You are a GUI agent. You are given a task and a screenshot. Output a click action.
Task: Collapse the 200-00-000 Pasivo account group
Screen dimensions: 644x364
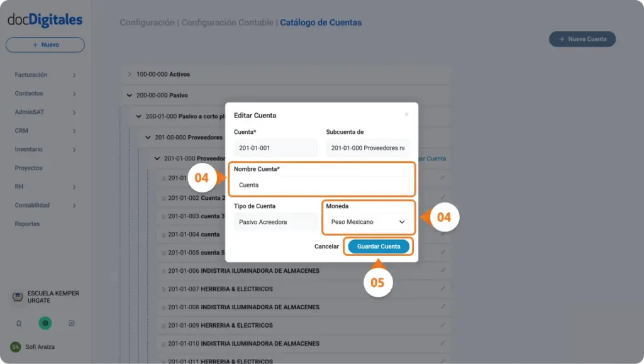[130, 96]
